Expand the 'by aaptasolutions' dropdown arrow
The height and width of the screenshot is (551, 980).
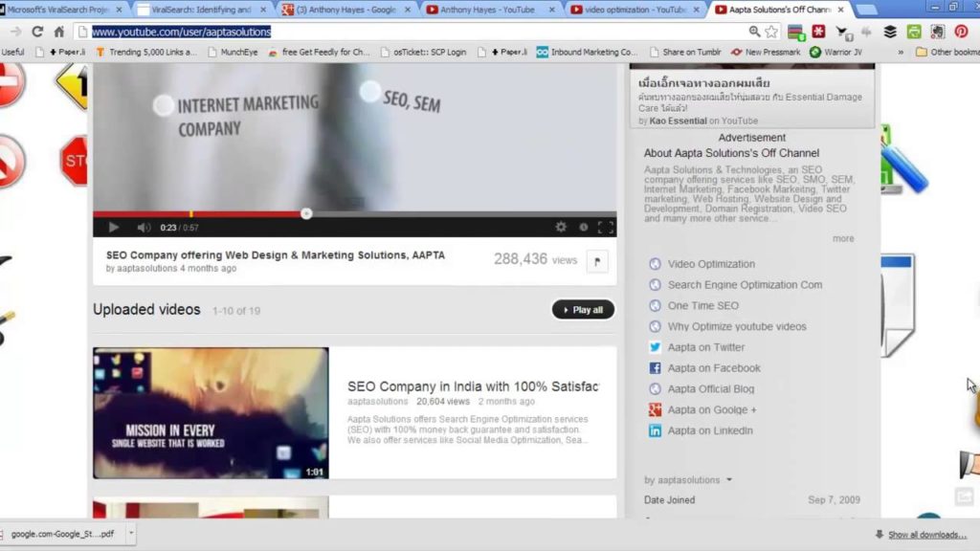click(728, 480)
